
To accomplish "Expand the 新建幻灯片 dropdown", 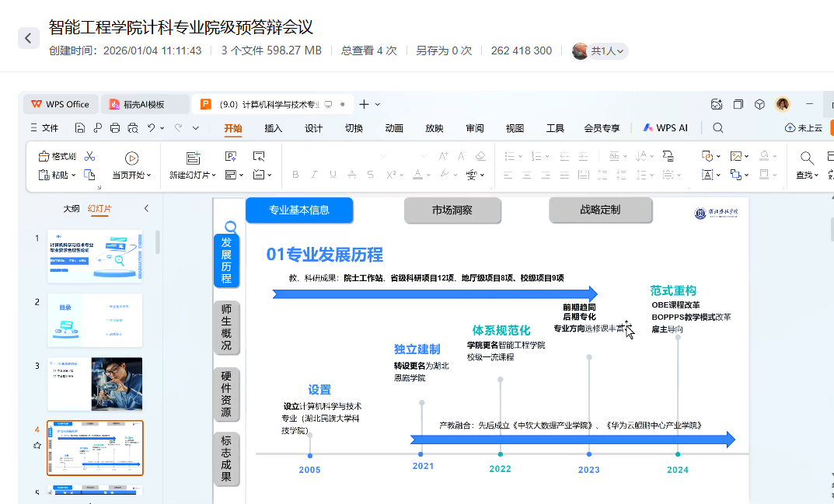I will 216,176.
